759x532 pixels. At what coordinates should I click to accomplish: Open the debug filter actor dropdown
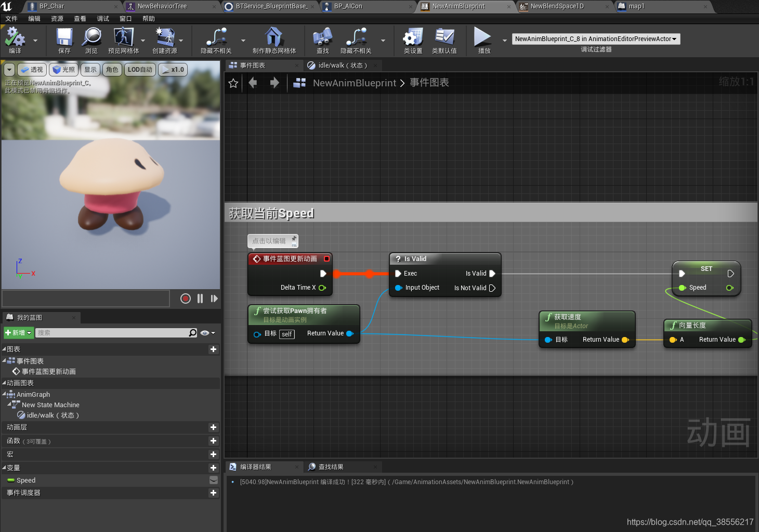coord(596,39)
